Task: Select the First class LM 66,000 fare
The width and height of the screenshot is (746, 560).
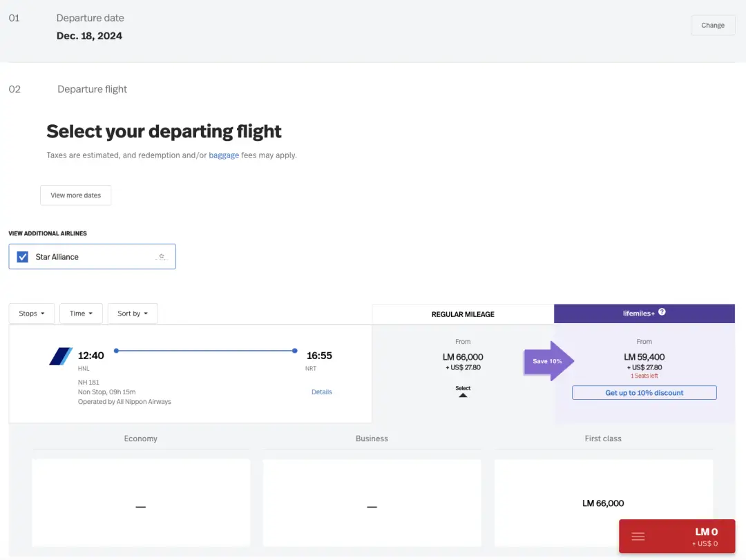Action: (x=603, y=503)
